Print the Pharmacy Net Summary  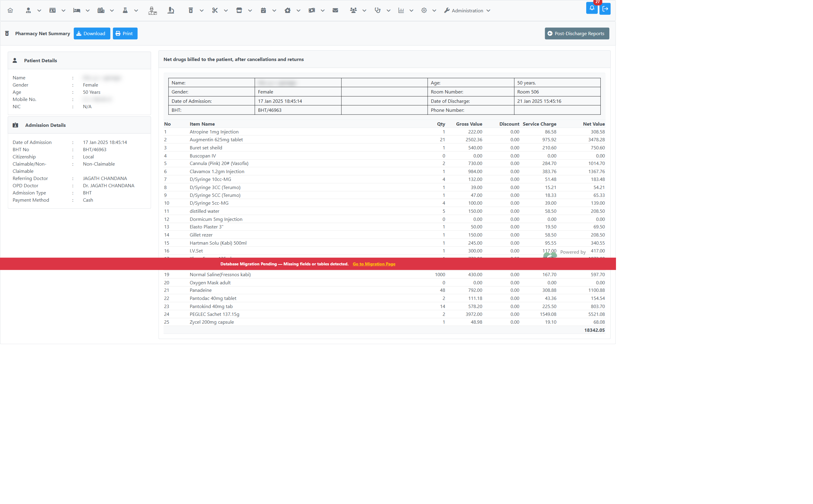pyautogui.click(x=125, y=33)
